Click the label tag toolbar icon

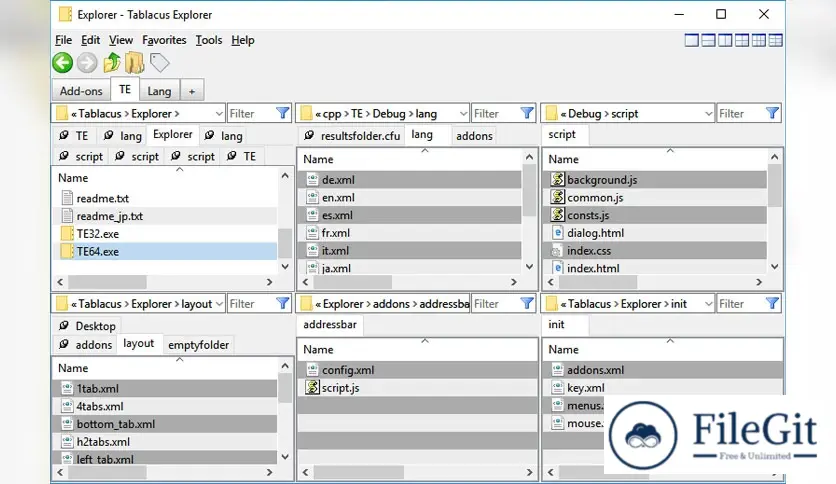point(159,63)
